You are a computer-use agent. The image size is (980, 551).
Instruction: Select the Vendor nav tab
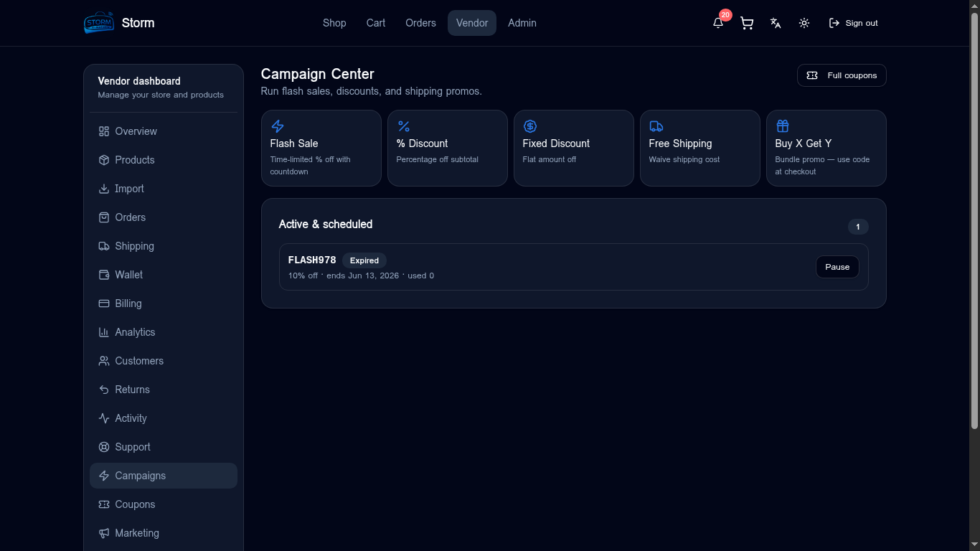pyautogui.click(x=472, y=23)
